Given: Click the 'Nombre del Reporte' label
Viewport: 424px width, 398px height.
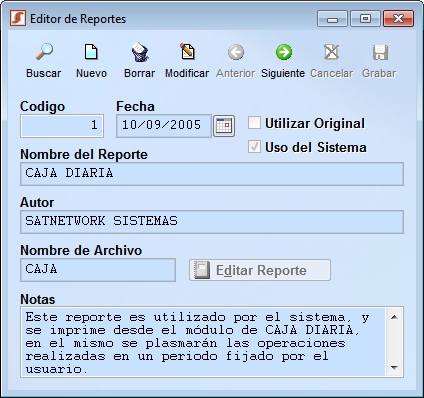Looking at the screenshot, I should (84, 155).
